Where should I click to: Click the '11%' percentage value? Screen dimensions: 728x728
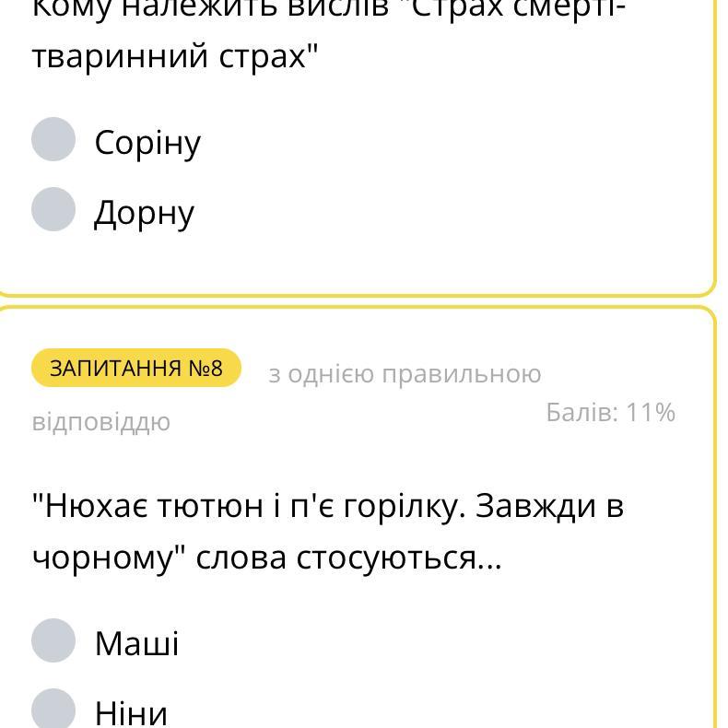(651, 412)
